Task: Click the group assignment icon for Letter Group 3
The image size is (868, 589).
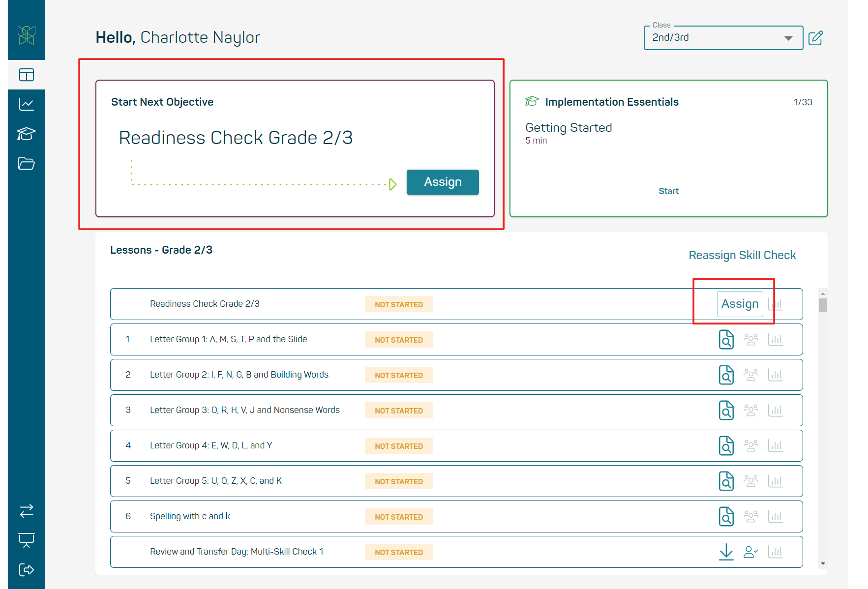Action: point(751,410)
